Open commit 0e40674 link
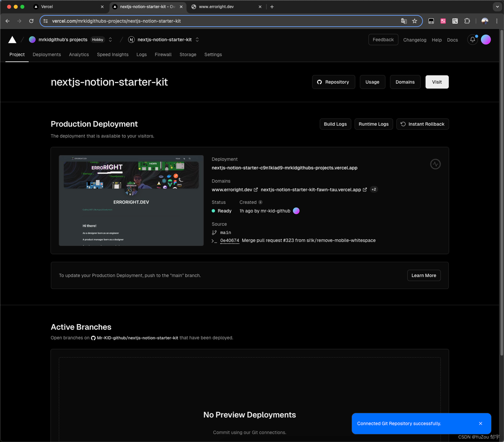The width and height of the screenshot is (504, 442). pos(229,241)
